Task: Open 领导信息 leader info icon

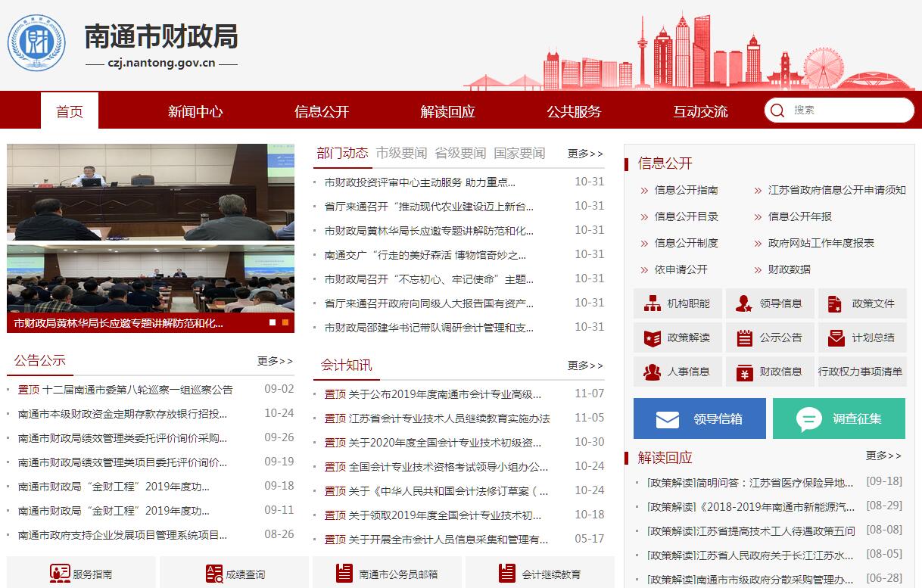Action: click(x=744, y=303)
